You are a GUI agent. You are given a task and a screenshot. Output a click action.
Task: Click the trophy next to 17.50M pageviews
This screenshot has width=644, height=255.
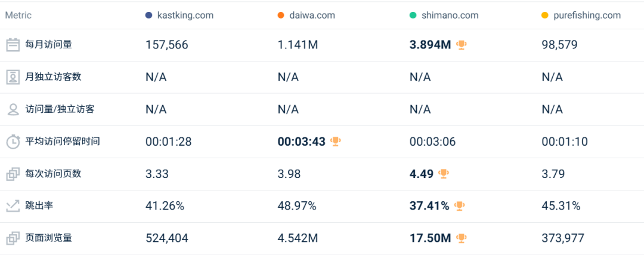(x=462, y=238)
